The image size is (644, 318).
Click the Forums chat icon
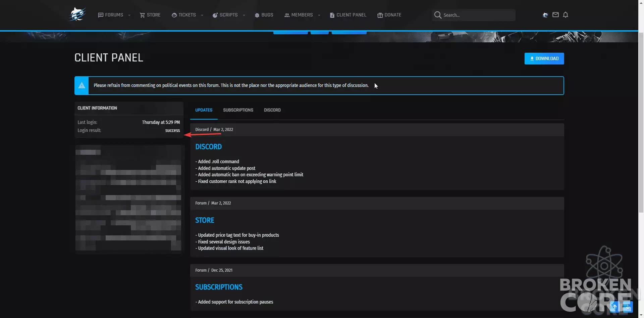(101, 15)
